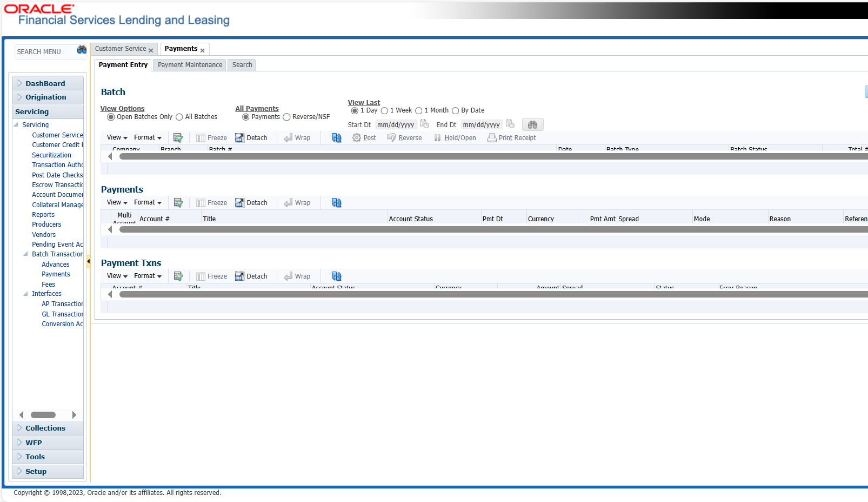Open Securitization menu link
Screen dimensions: 868x502
51,155
